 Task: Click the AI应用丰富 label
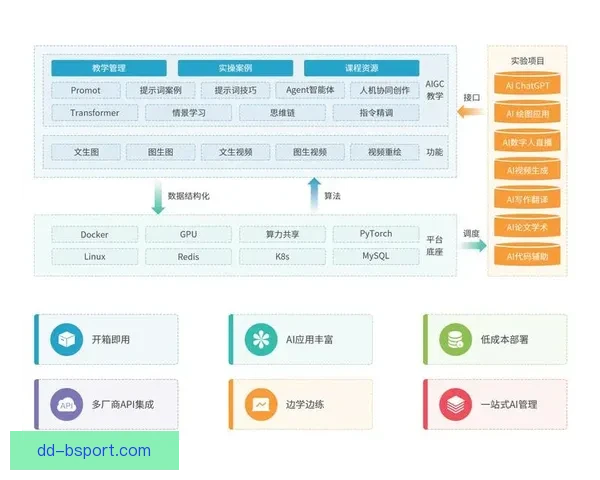click(309, 340)
